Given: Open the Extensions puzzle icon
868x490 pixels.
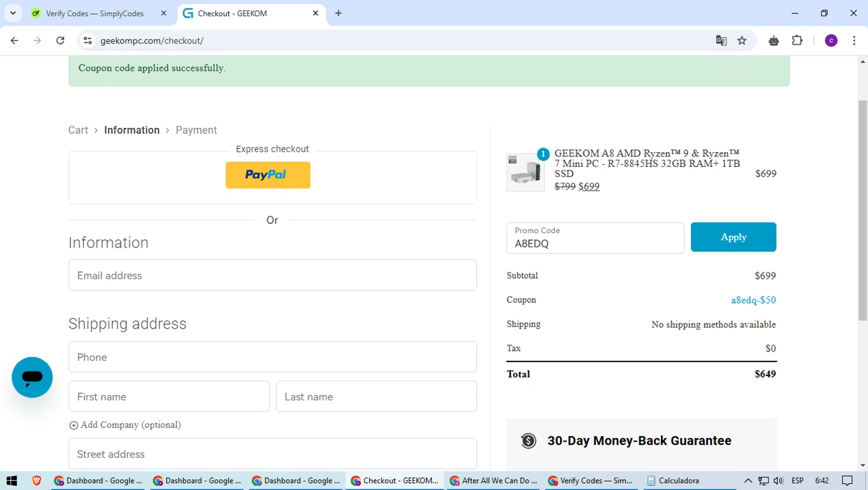Looking at the screenshot, I should pyautogui.click(x=797, y=40).
